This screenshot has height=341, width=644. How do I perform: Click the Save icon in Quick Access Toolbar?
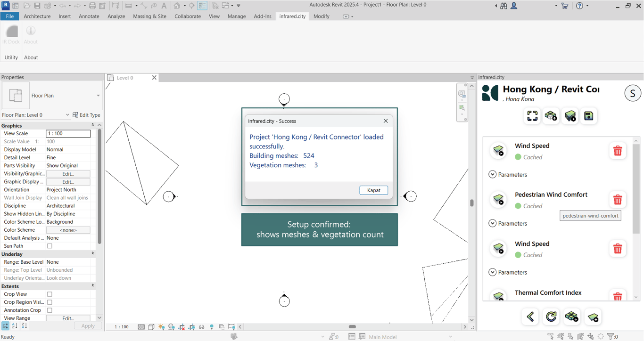[37, 6]
